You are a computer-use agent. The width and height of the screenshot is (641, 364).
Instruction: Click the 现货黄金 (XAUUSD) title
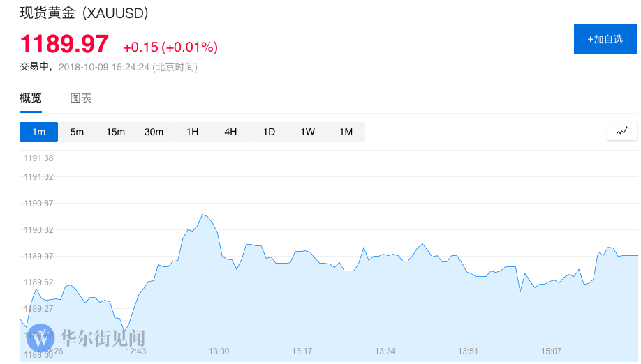(84, 13)
